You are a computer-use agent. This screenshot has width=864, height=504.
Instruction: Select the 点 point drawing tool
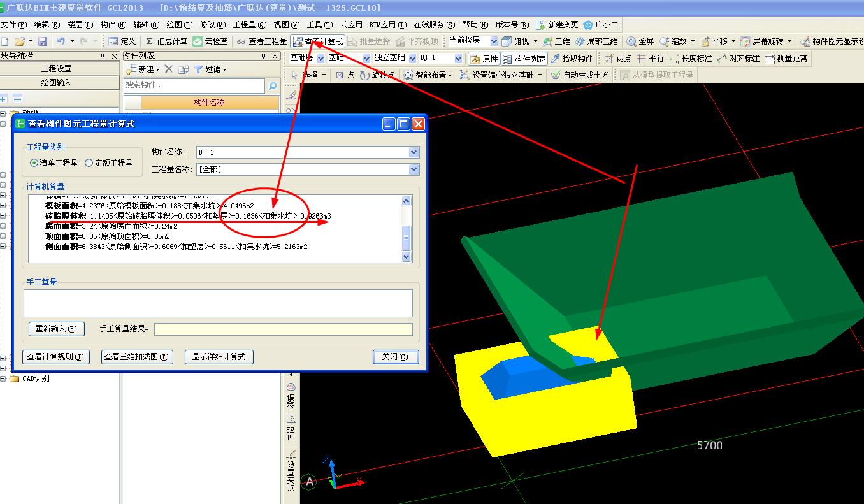[x=345, y=75]
